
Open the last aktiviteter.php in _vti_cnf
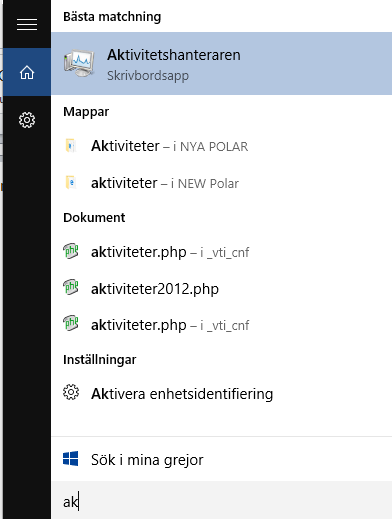pos(221,325)
